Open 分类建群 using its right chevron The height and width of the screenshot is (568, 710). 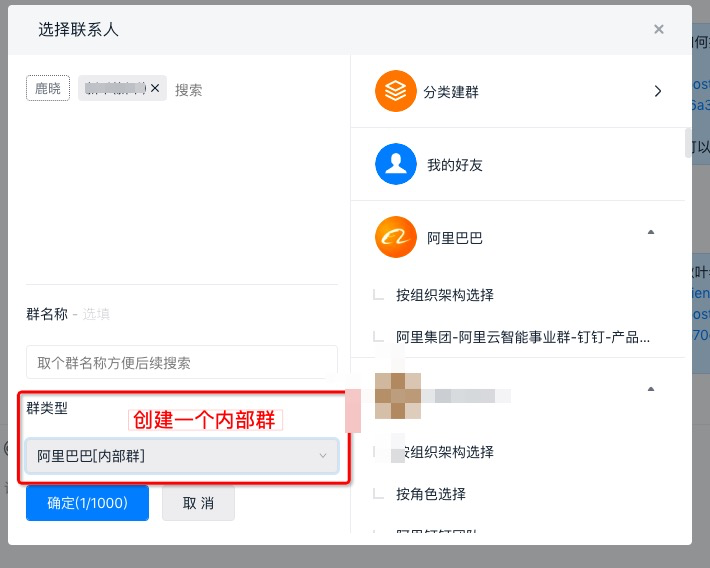pyautogui.click(x=657, y=91)
